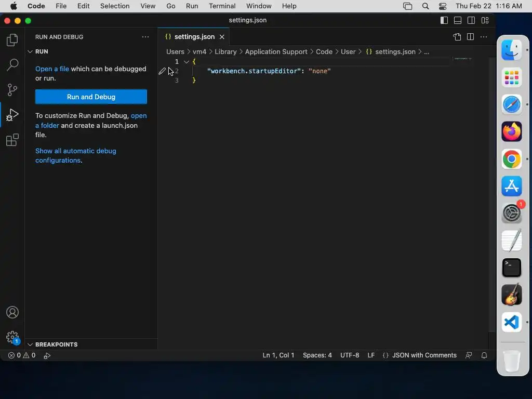The height and width of the screenshot is (399, 532).
Task: Click 'Show all automatic debug configurations' link
Action: (x=76, y=156)
